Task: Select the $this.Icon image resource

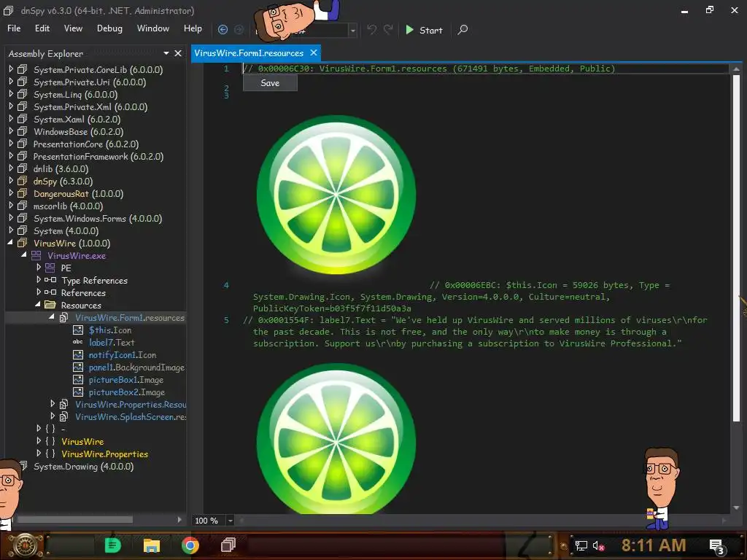Action: tap(110, 330)
